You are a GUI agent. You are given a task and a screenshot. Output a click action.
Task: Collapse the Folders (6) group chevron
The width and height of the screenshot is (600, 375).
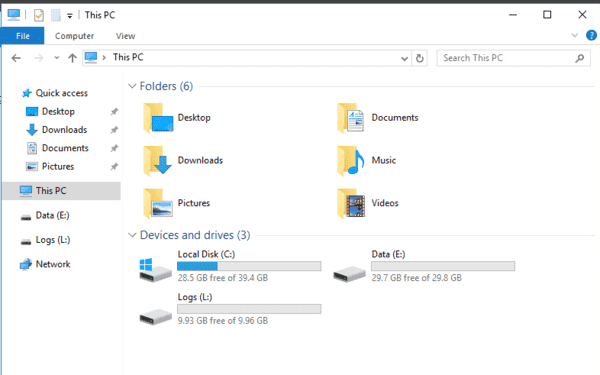click(132, 86)
